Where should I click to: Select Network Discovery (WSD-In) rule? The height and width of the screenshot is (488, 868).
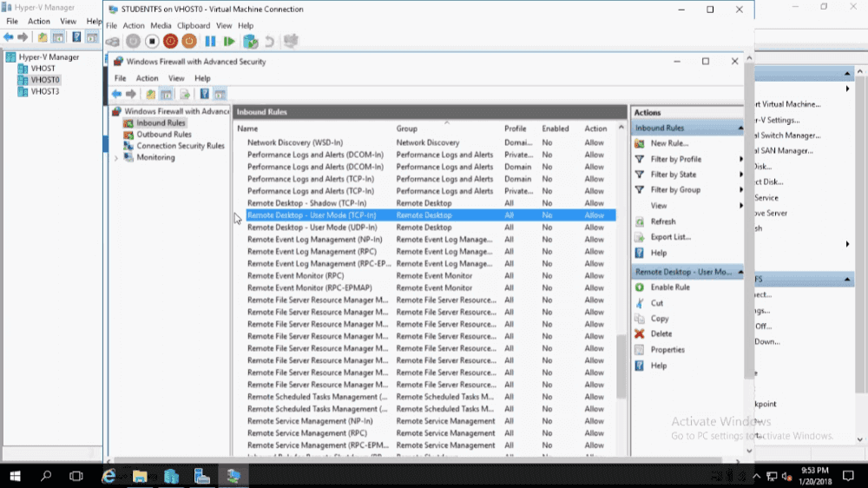[x=295, y=143]
